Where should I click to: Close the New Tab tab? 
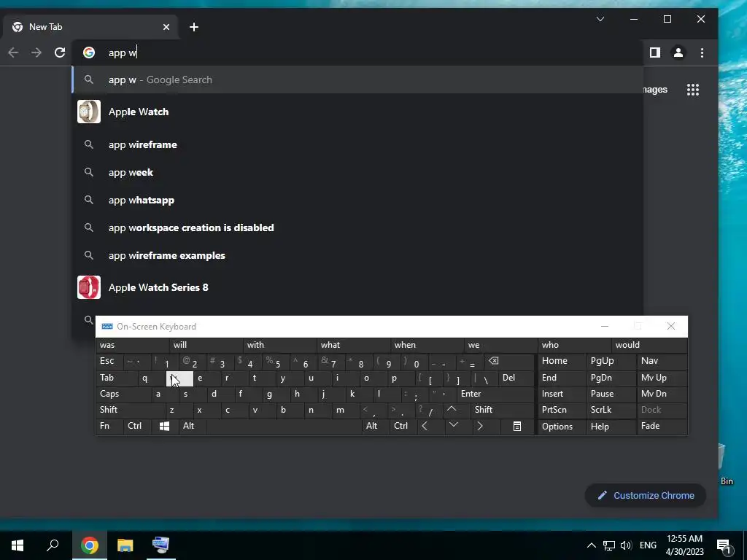(x=166, y=27)
